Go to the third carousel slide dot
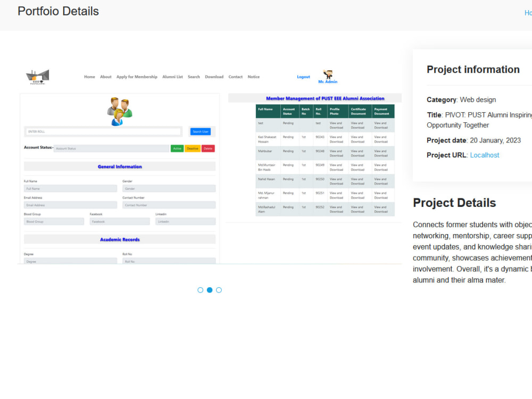This screenshot has width=532, height=399. tap(219, 290)
